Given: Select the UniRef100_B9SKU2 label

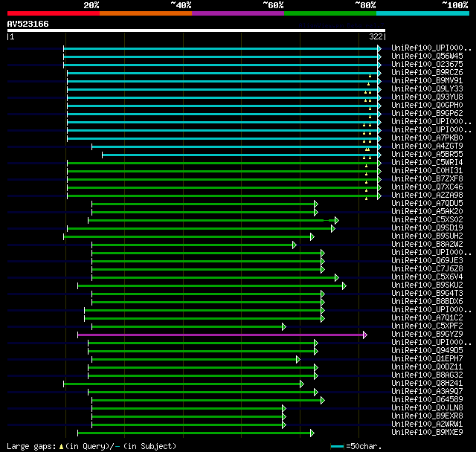Looking at the screenshot, I should pos(427,285).
